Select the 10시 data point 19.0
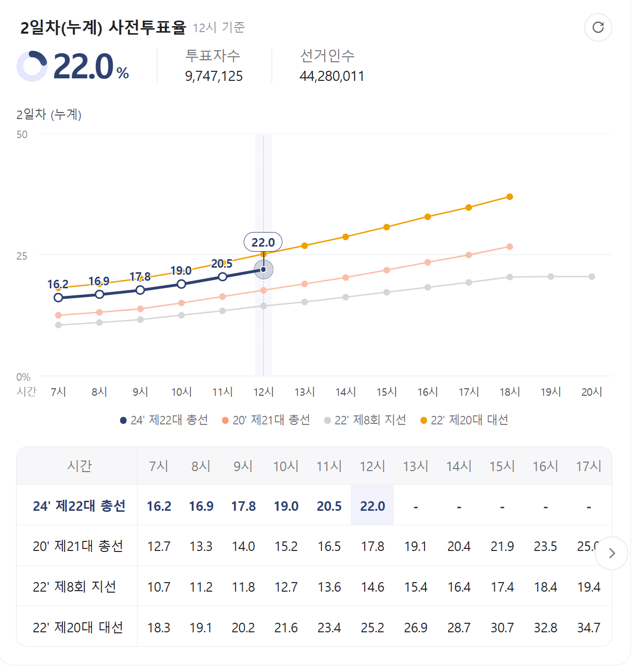Viewport: 638px width, 672px height. coord(181,284)
